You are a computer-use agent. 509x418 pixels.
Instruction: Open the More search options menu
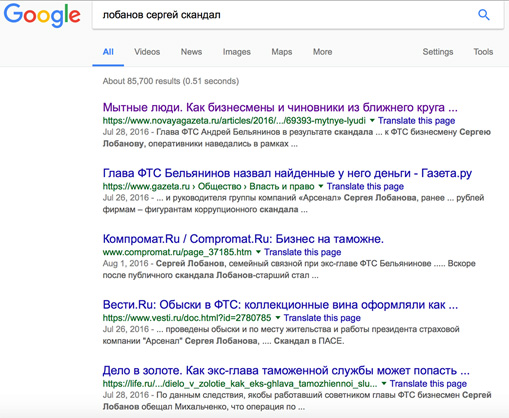pyautogui.click(x=322, y=52)
